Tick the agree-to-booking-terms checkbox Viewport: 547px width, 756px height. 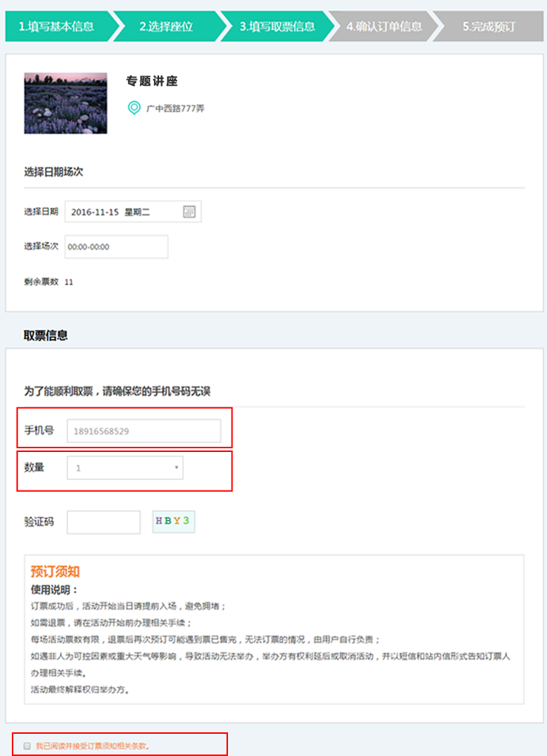tap(27, 746)
